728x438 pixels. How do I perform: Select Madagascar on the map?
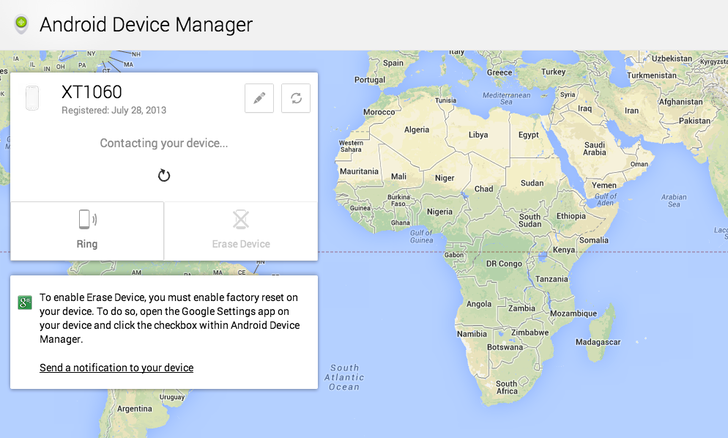599,341
